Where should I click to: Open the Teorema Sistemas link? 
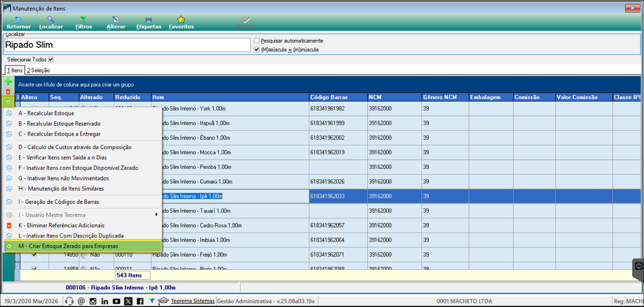click(193, 301)
